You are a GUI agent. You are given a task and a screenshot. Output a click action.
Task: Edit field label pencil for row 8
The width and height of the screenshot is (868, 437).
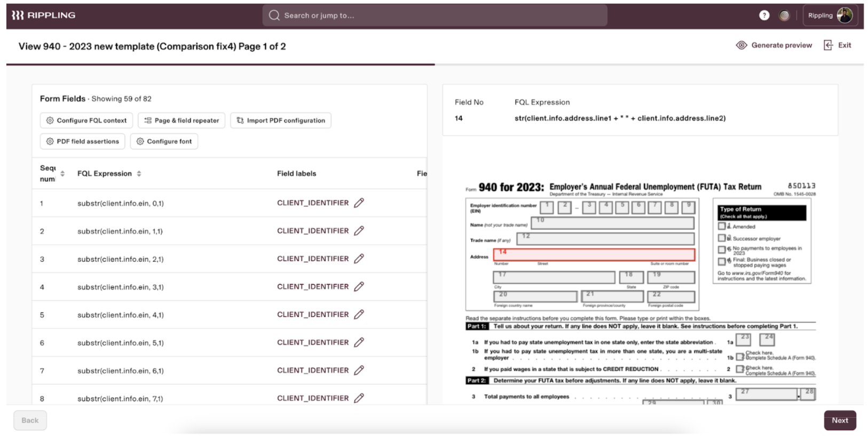[359, 398]
